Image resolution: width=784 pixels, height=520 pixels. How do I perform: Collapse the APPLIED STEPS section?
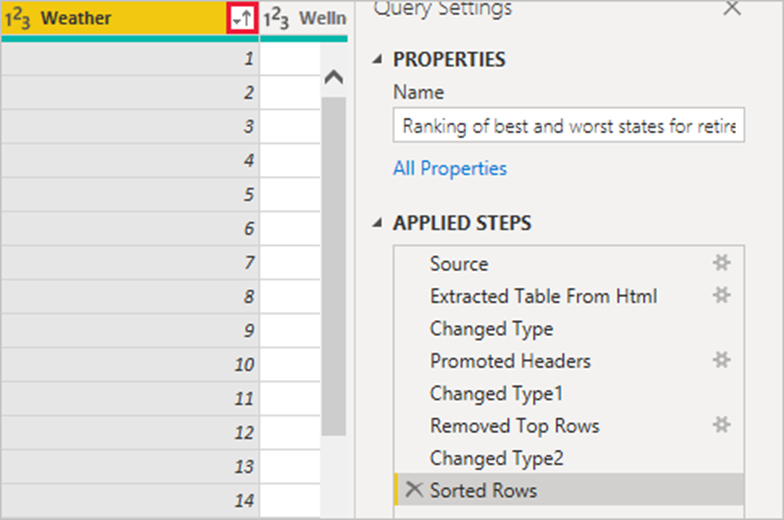point(377,222)
